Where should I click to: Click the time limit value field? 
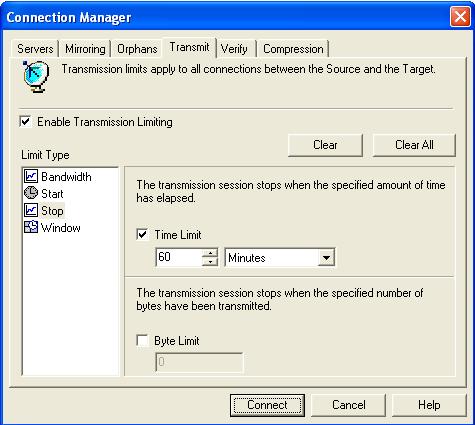point(179,257)
